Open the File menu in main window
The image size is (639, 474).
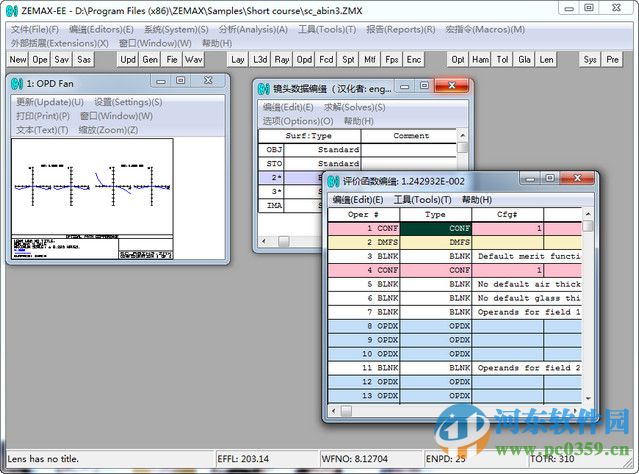coord(35,29)
